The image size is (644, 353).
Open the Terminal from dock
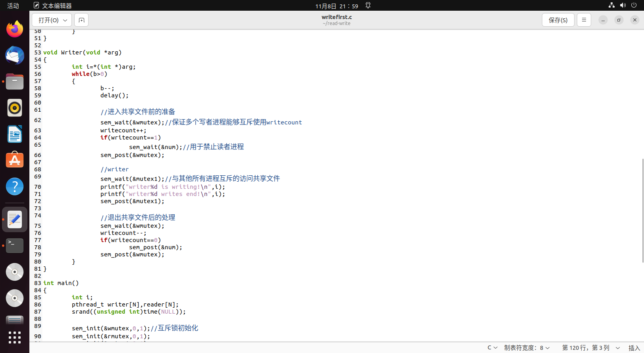coord(15,246)
